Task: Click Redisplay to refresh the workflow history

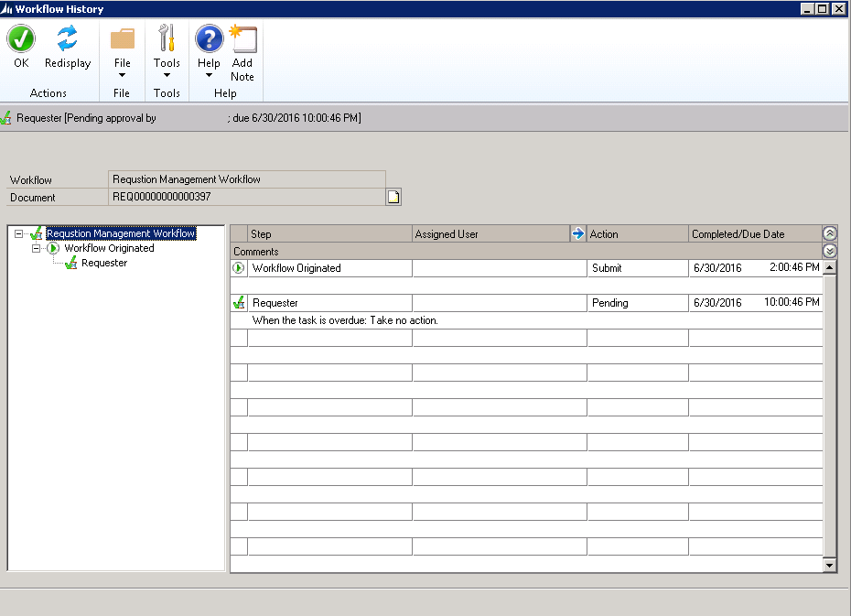Action: pos(67,39)
